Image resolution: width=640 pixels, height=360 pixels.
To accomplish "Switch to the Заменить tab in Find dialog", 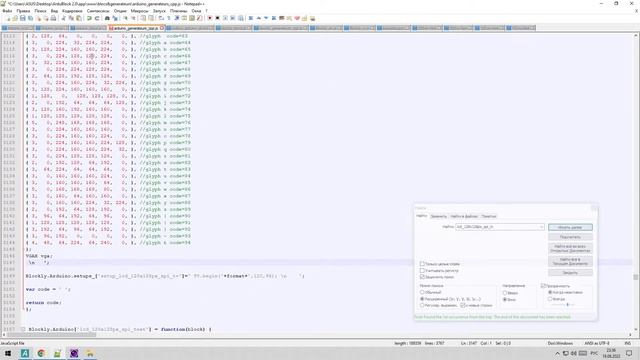I will point(439,216).
